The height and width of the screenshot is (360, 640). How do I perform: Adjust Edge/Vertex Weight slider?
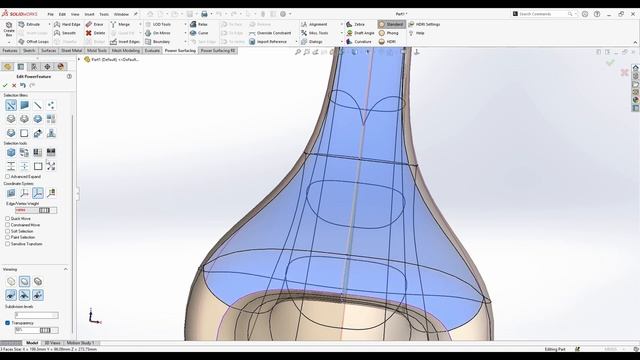pyautogui.click(x=44, y=210)
